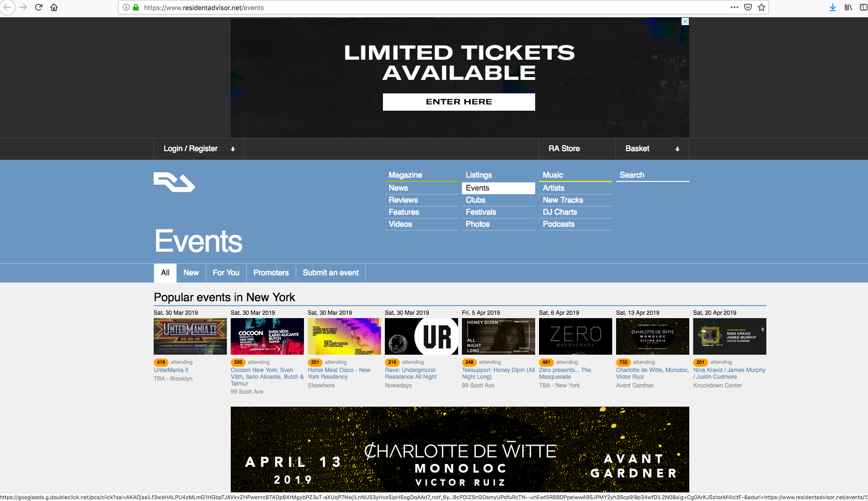Open the Magazine menu heading
The height and width of the screenshot is (501, 868).
[405, 175]
